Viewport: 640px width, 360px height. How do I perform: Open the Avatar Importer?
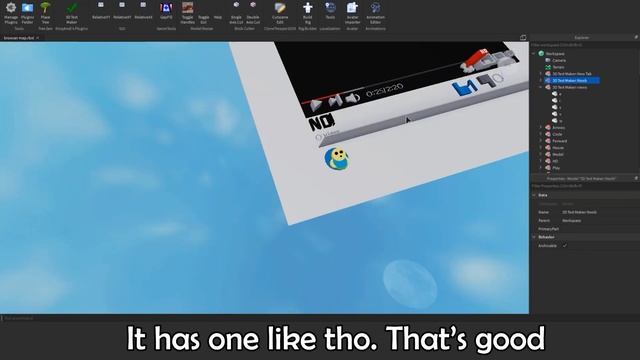[352, 13]
